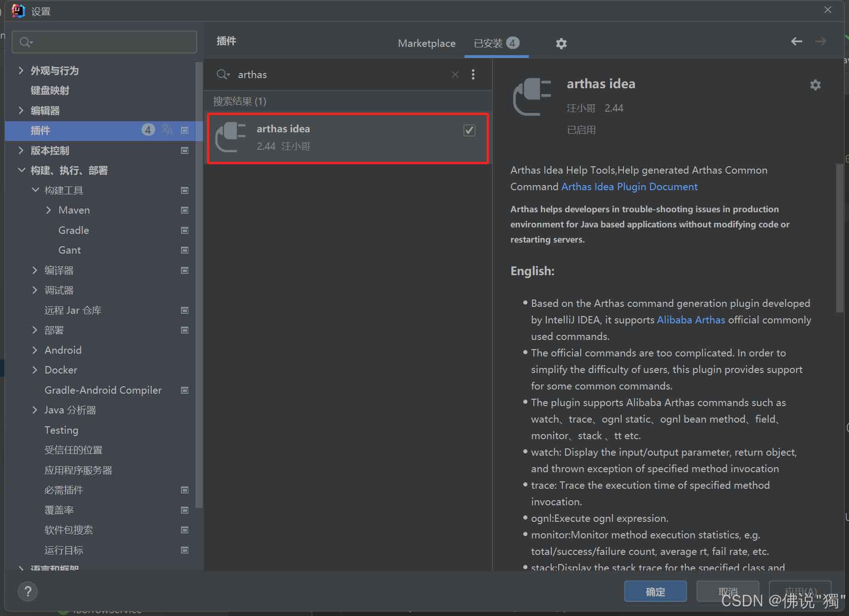This screenshot has height=616, width=849.
Task: Clear the arthas search text
Action: pos(455,74)
